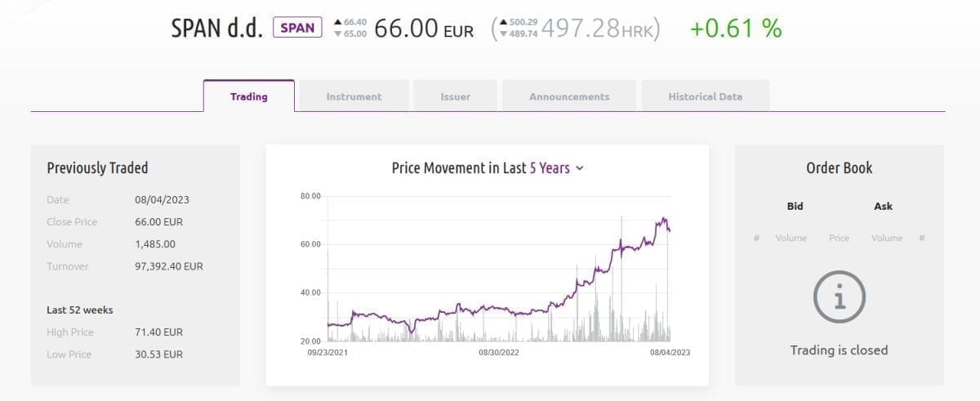The height and width of the screenshot is (401, 980).
Task: Switch to the Trading tab
Action: (248, 96)
